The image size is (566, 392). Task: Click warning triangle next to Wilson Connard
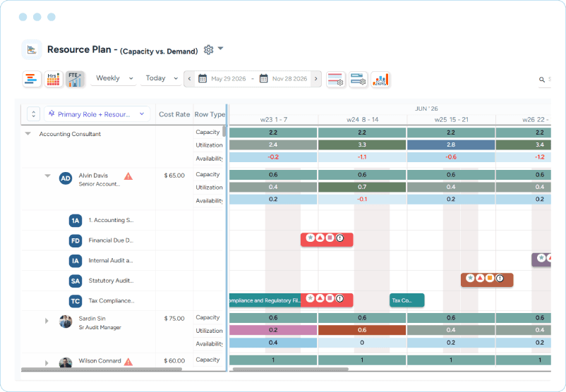pyautogui.click(x=128, y=362)
